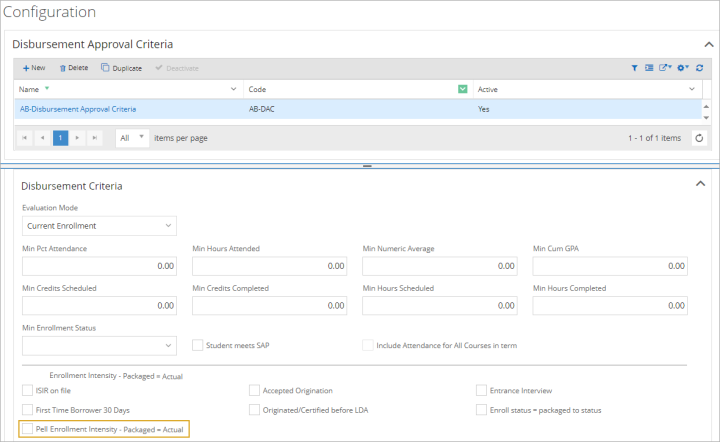This screenshot has height=442, width=720.
Task: Click the grayed Deactivate button
Action: pyautogui.click(x=177, y=68)
